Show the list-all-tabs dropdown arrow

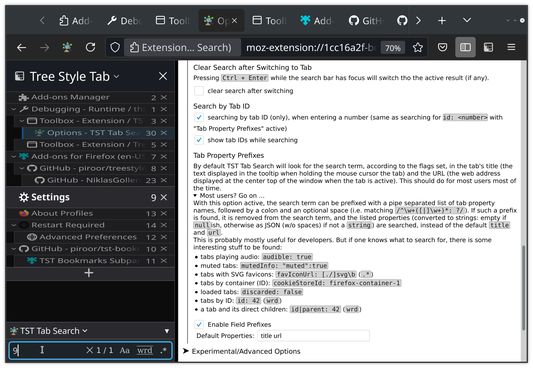coord(467,20)
